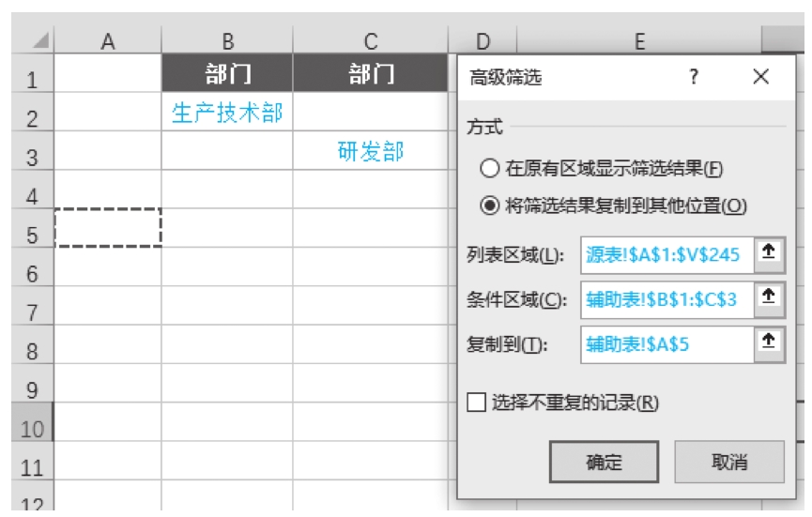Click the help question mark icon
The width and height of the screenshot is (812, 517).
[x=694, y=77]
